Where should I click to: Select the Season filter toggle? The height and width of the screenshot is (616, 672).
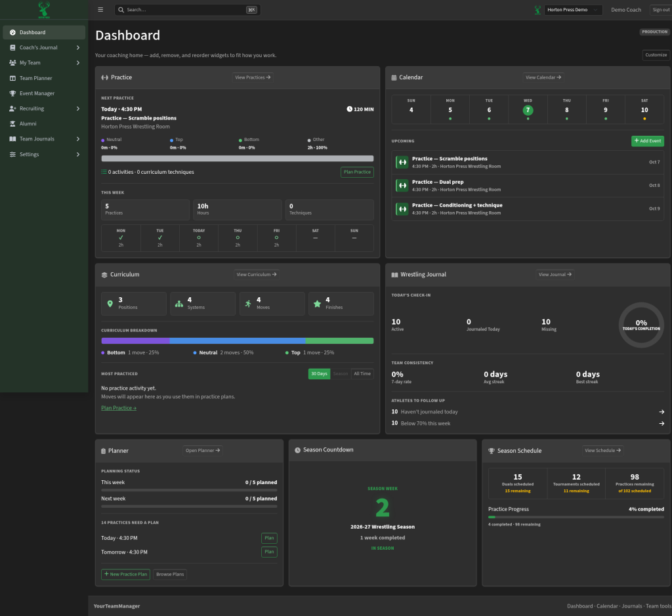pyautogui.click(x=341, y=373)
